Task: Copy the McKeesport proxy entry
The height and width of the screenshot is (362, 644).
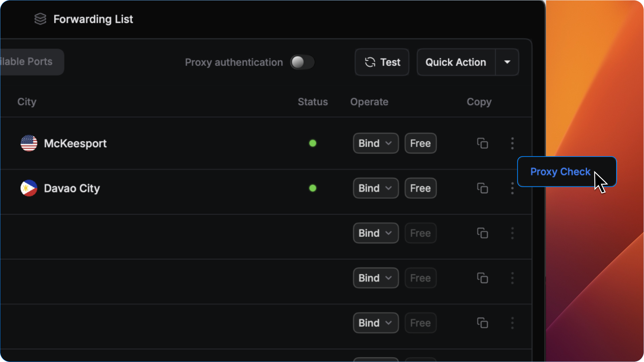Action: tap(482, 143)
